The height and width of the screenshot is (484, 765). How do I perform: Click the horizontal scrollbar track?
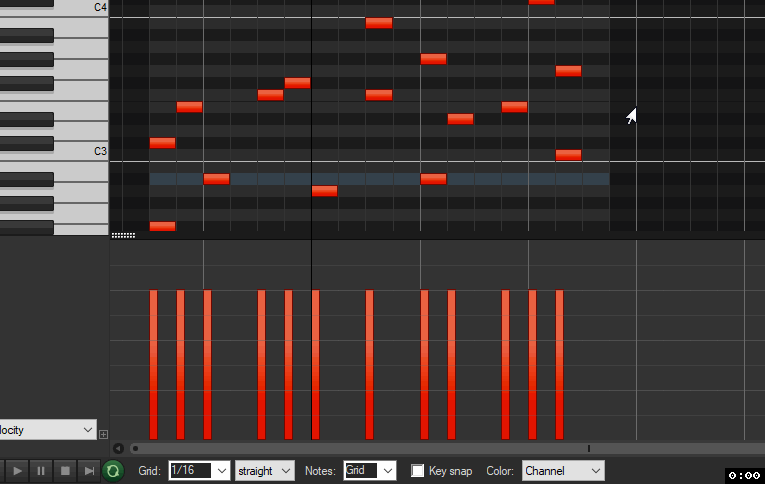tap(445, 448)
